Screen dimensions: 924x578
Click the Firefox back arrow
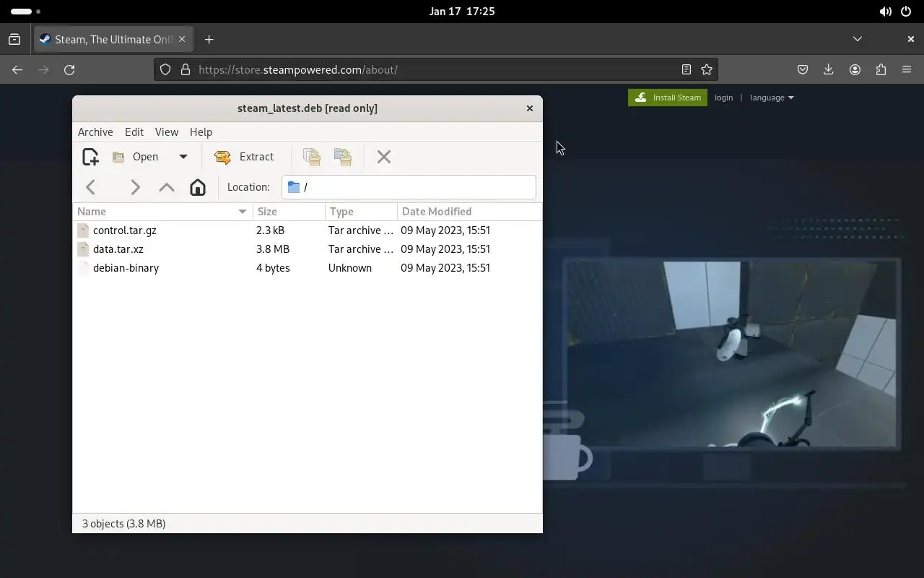pyautogui.click(x=17, y=70)
